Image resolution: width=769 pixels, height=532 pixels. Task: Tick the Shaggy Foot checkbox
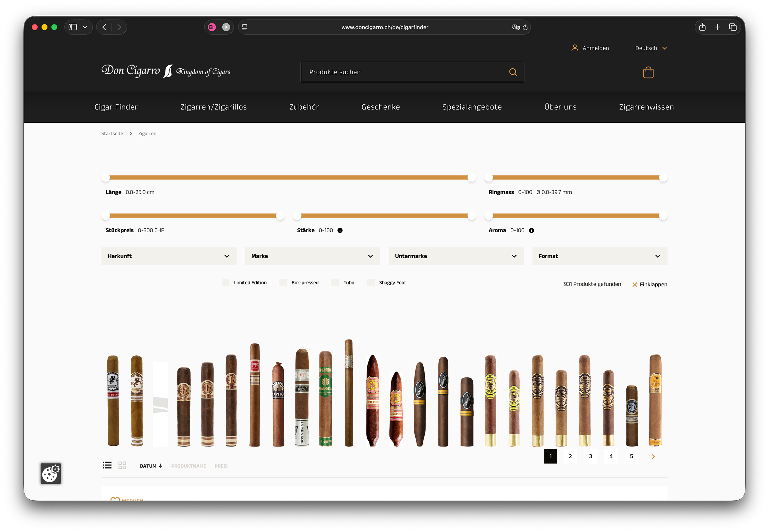coord(371,283)
